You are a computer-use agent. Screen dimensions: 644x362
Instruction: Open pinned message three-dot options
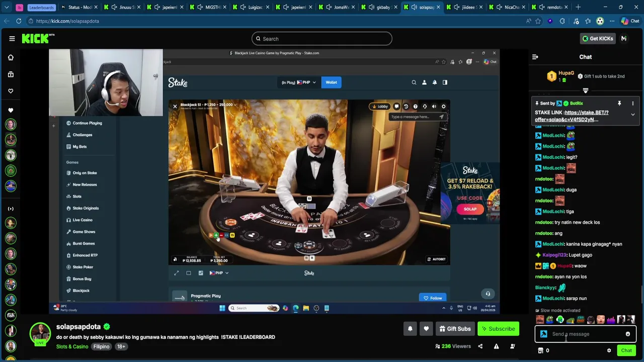pos(633,104)
